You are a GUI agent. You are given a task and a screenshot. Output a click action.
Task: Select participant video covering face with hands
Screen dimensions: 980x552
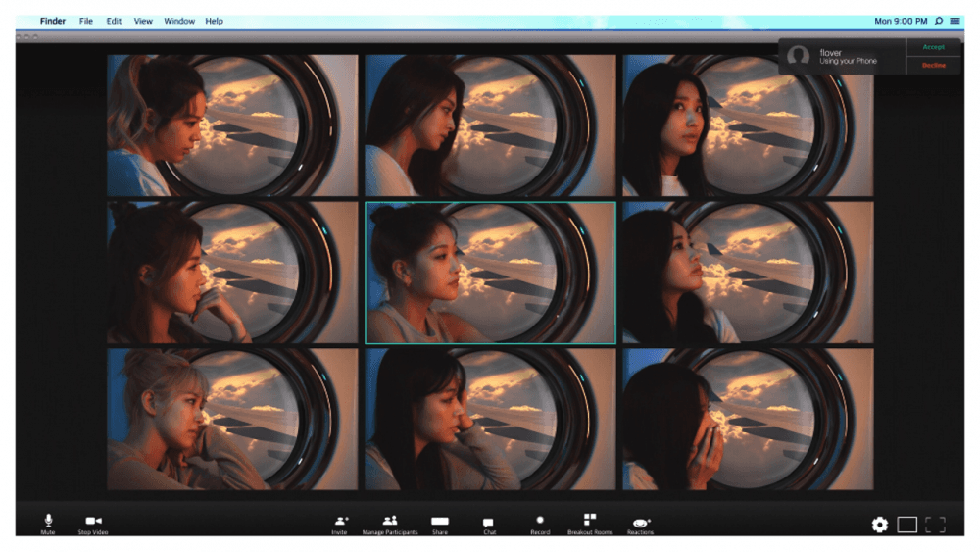point(748,419)
